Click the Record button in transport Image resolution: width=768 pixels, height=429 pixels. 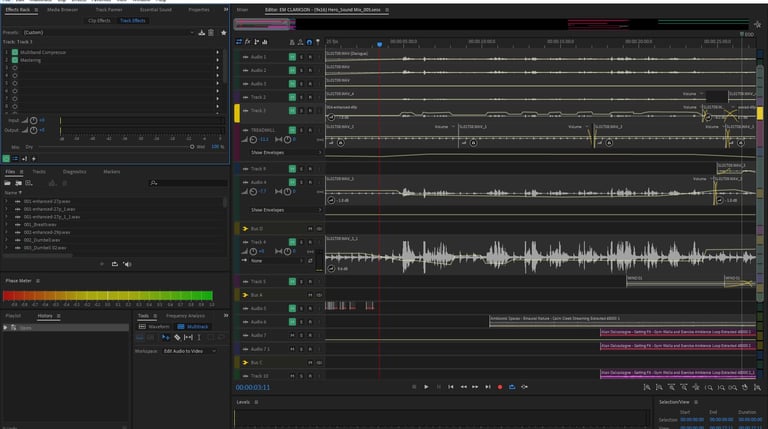point(500,386)
